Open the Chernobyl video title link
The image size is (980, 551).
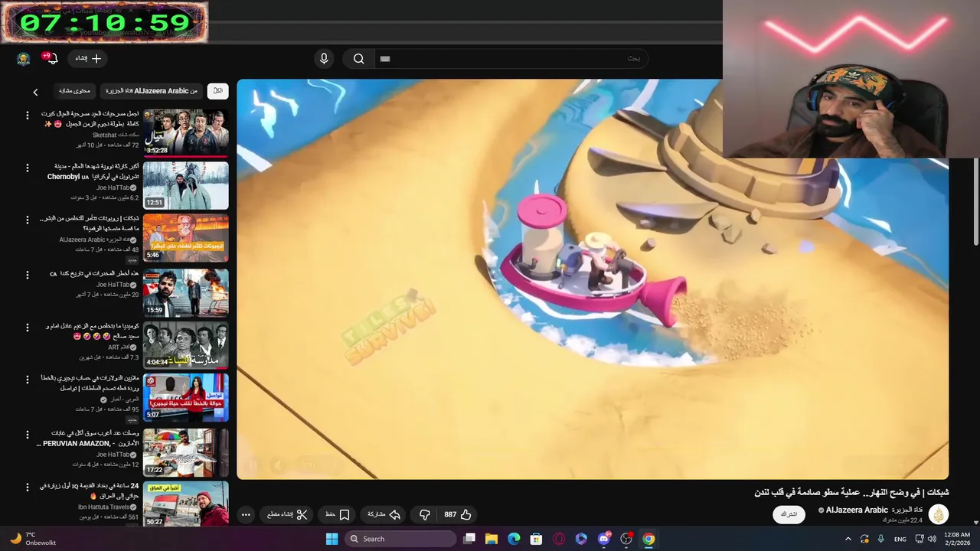[93, 171]
